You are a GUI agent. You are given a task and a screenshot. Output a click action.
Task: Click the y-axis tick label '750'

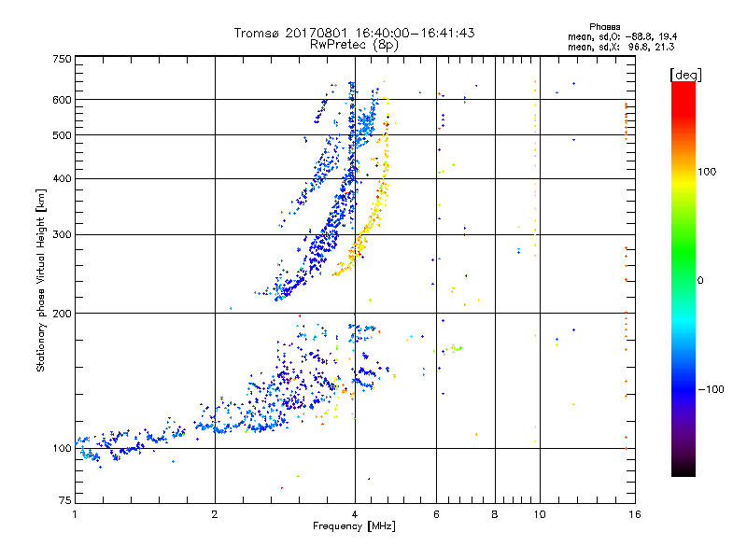[62, 59]
